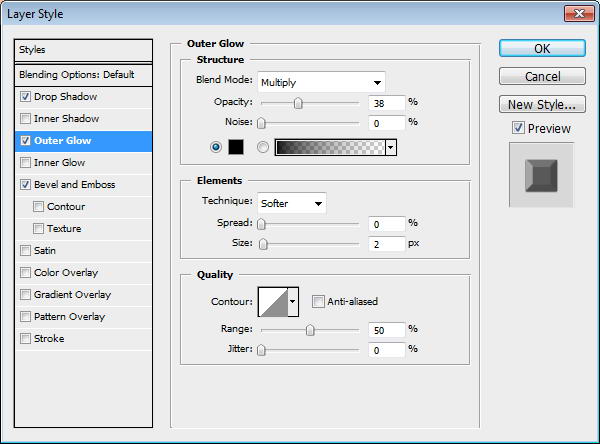Click the glow gradient bar
600x444 pixels.
[x=330, y=147]
